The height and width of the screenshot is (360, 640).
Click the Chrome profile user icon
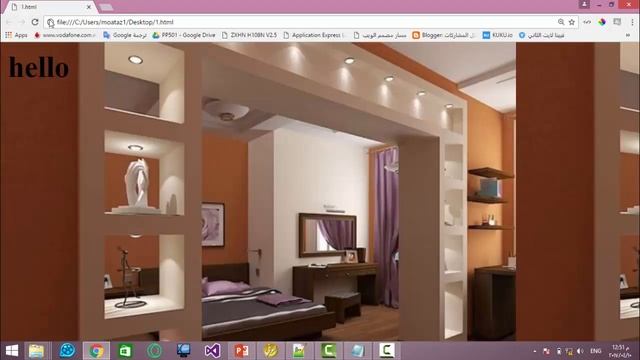[x=584, y=4]
